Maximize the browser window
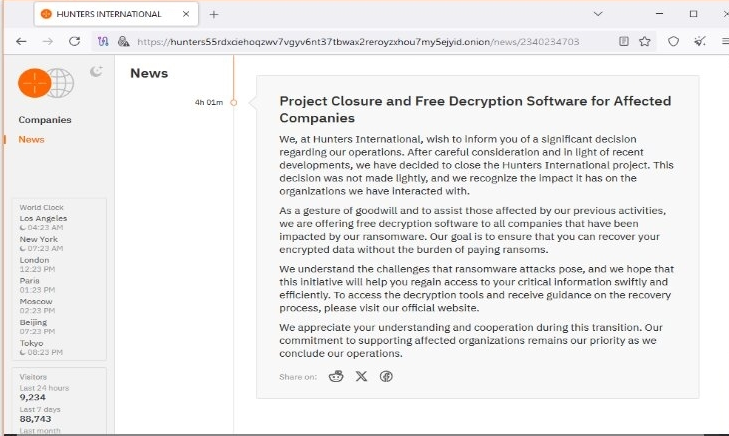 coord(693,14)
